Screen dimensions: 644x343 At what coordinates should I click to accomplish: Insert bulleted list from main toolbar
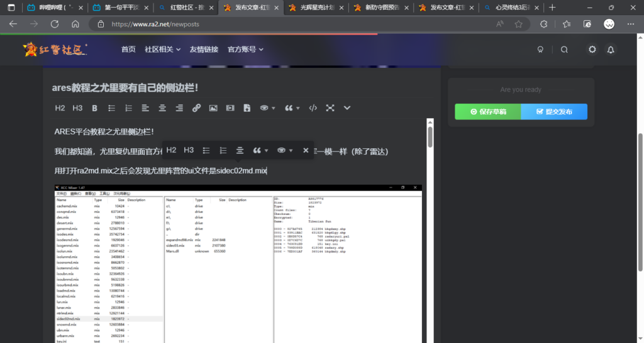click(111, 108)
